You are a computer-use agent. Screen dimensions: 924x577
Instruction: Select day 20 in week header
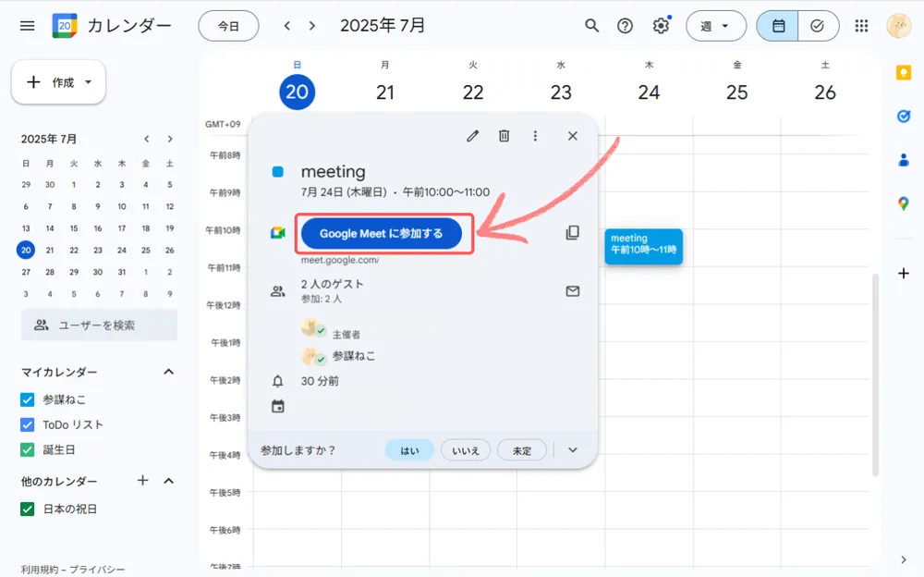[x=297, y=92]
